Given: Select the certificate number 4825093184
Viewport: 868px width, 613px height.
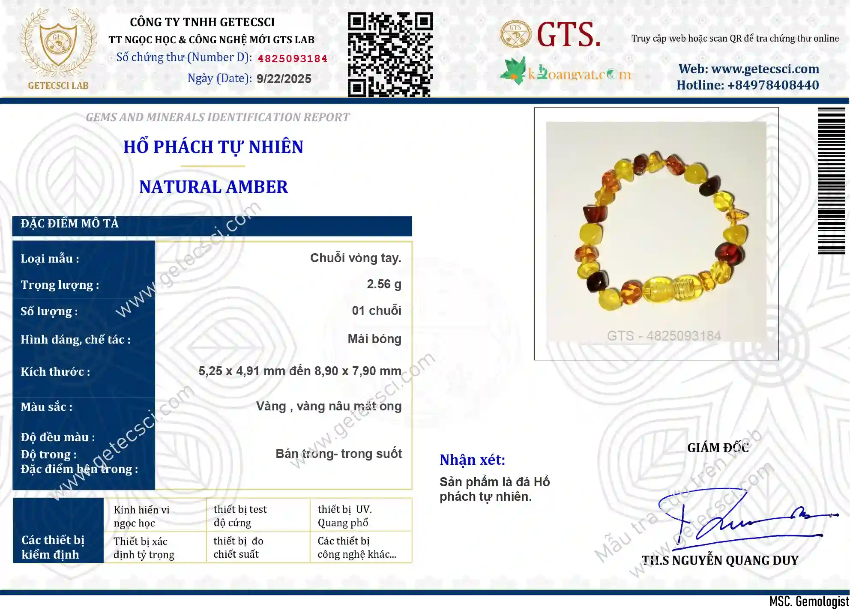Looking at the screenshot, I should point(293,59).
